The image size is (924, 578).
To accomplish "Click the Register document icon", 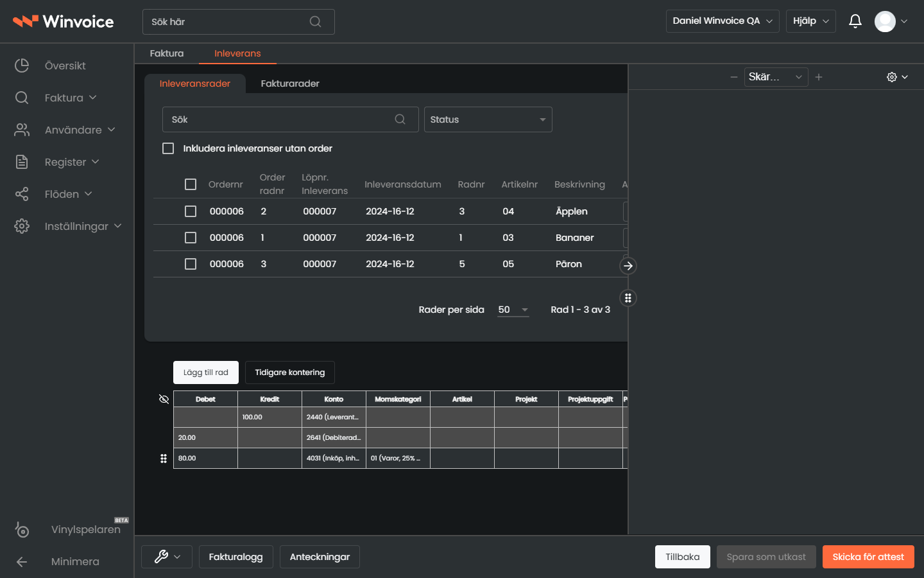I will click(x=22, y=162).
